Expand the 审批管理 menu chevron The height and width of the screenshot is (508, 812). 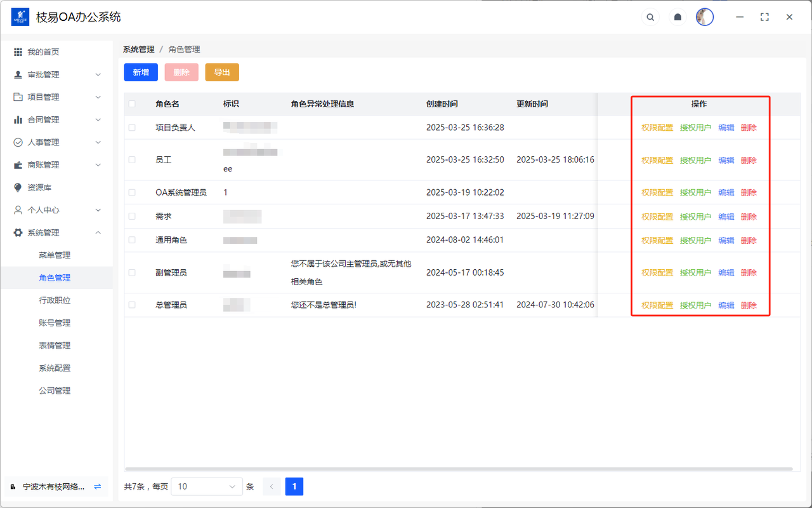tap(98, 75)
